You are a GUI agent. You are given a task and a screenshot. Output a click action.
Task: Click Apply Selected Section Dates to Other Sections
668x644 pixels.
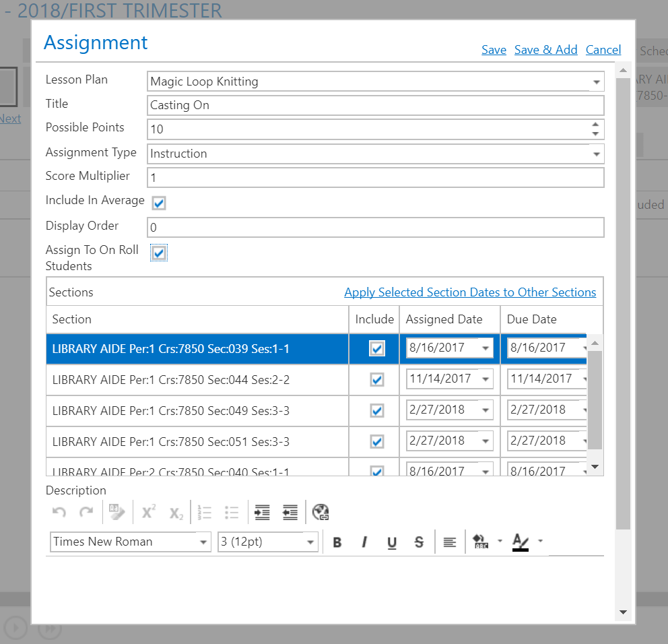pos(470,292)
